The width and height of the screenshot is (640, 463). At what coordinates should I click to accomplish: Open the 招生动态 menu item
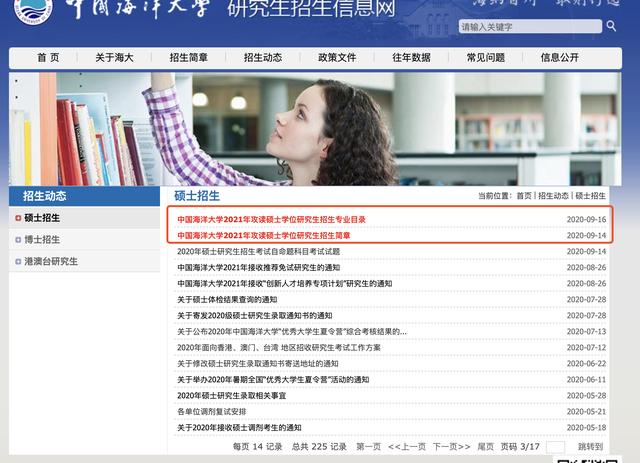click(x=263, y=58)
